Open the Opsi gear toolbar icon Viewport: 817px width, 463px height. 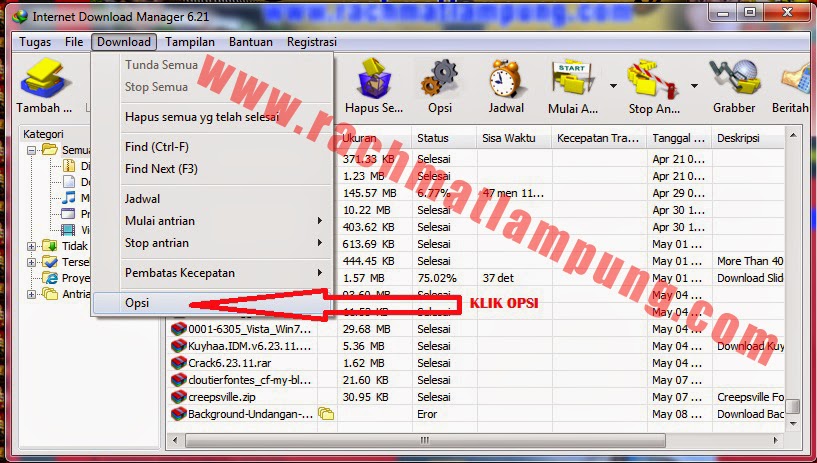pos(440,79)
